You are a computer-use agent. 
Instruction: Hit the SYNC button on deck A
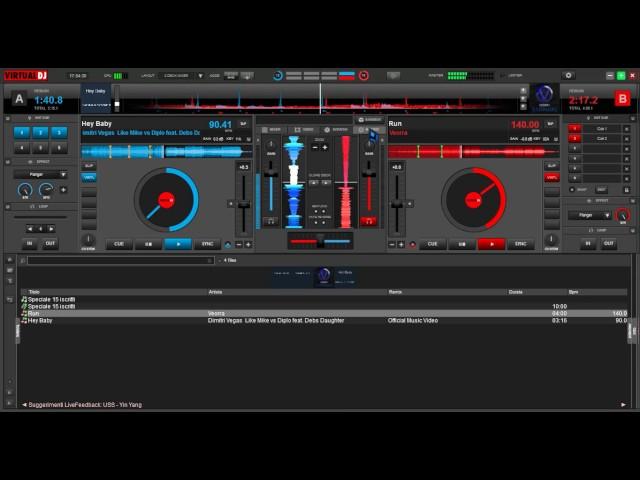tap(207, 244)
